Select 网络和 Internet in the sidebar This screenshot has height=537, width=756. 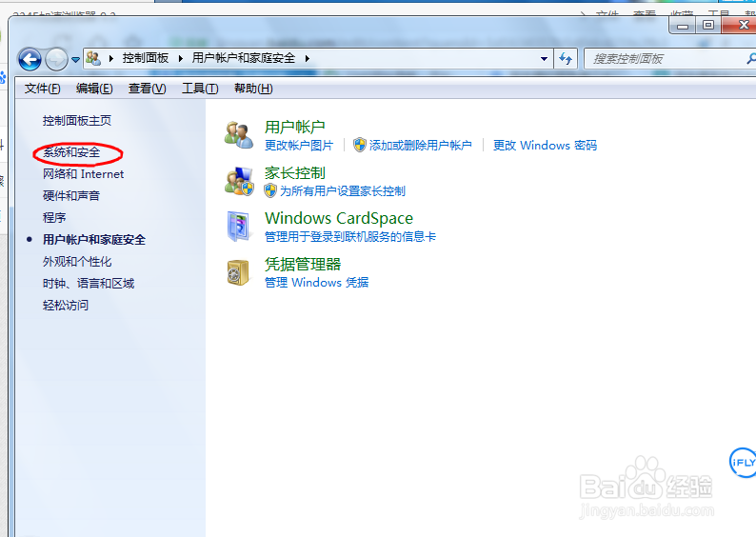click(x=83, y=174)
